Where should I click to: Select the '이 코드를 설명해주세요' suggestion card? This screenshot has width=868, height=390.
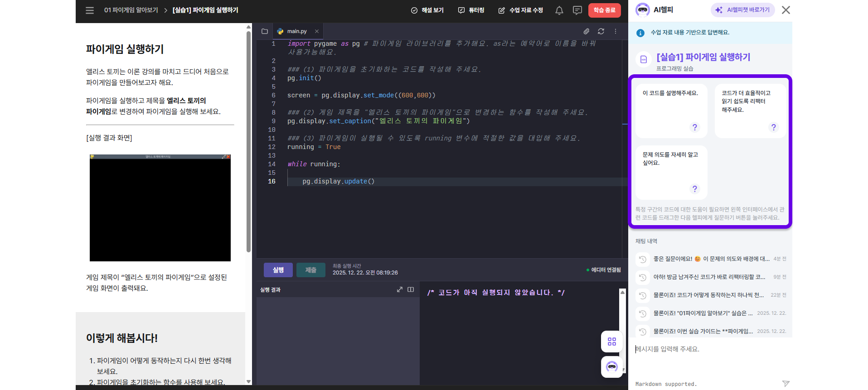pos(671,111)
